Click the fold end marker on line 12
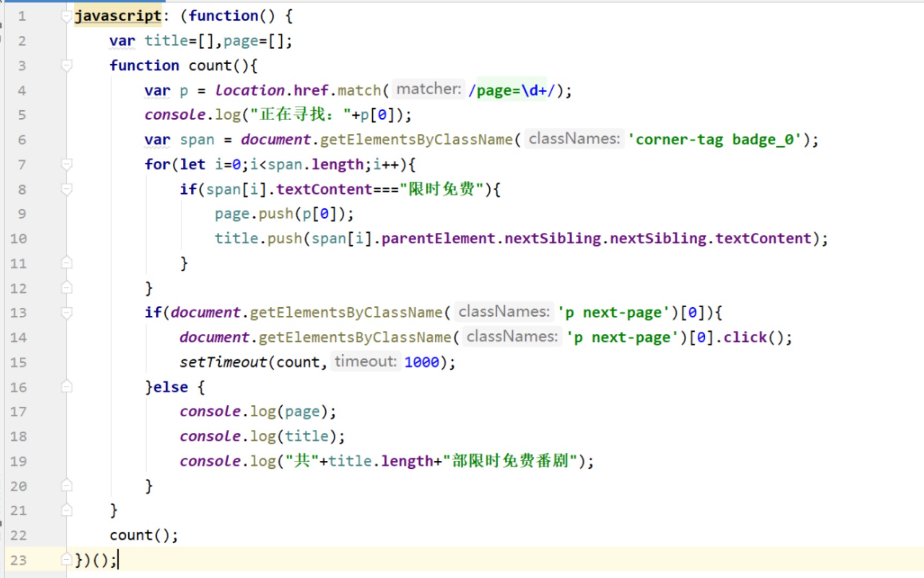Viewport: 924px width, 578px height. 67,288
